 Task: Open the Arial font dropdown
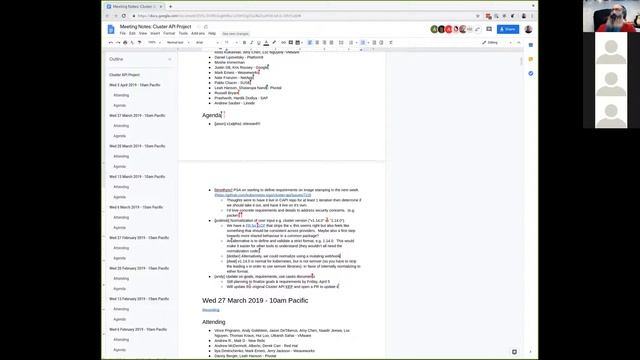click(207, 42)
